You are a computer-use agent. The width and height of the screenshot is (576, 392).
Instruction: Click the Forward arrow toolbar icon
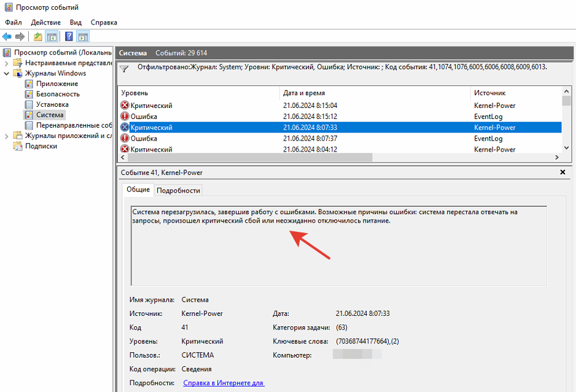click(x=20, y=36)
